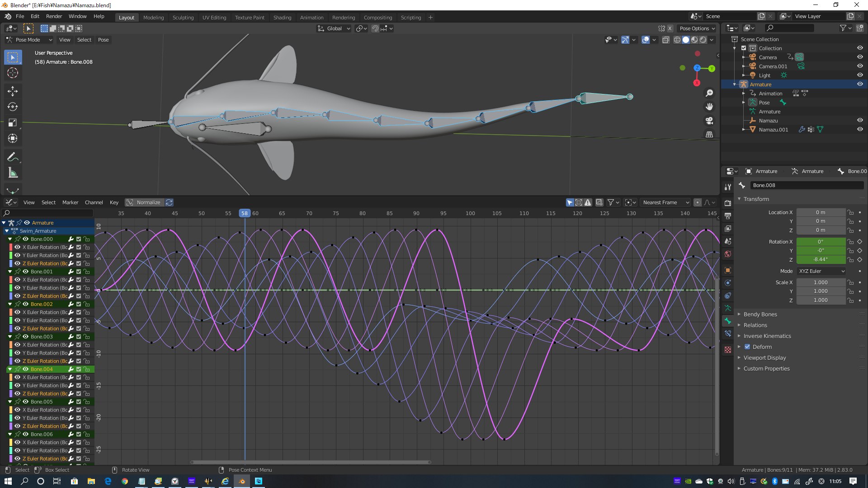Screen dimensions: 868x488
Task: Toggle the Deform checkbox
Action: pos(747,347)
